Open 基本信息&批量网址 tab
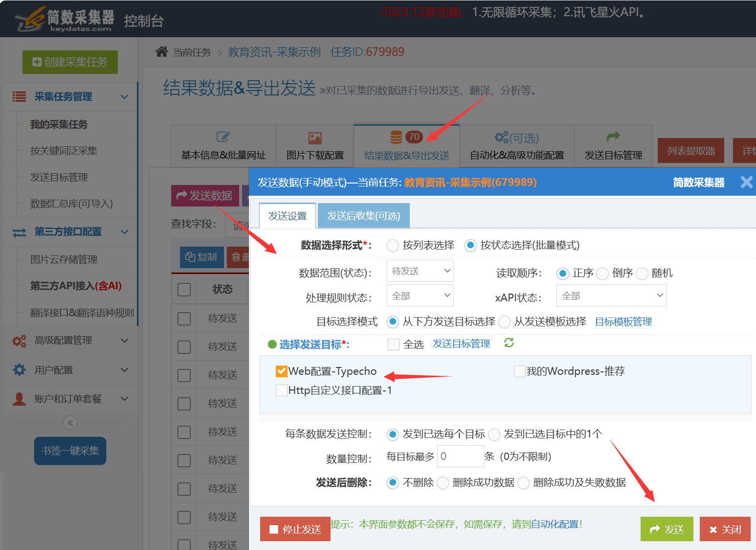756x550 pixels. 223,146
